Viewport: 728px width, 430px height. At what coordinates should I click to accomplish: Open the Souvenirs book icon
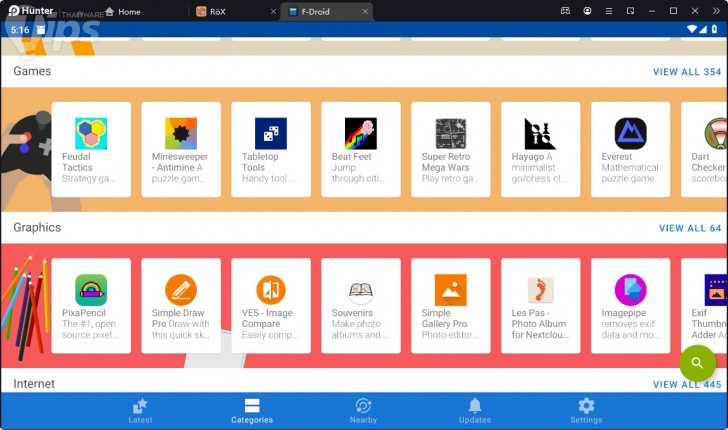tap(361, 290)
